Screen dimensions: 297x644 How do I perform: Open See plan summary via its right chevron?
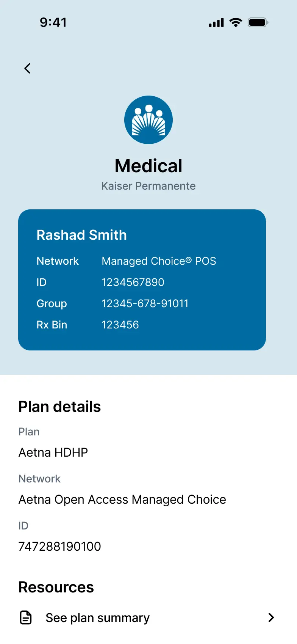pyautogui.click(x=271, y=617)
